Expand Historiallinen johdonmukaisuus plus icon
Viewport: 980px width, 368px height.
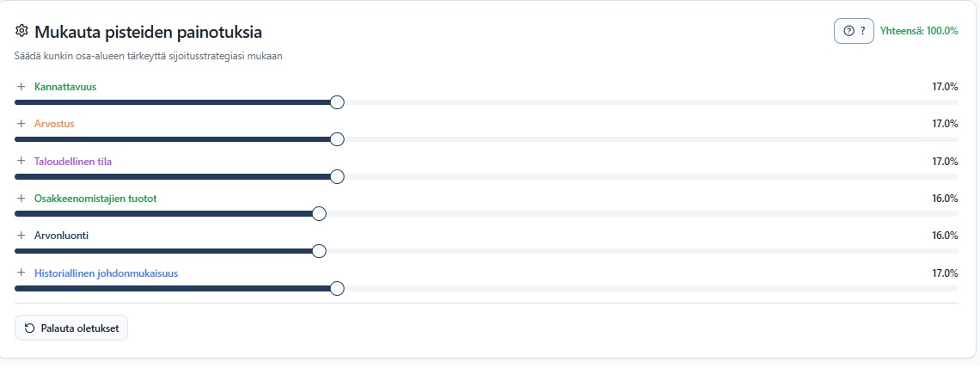coord(21,273)
